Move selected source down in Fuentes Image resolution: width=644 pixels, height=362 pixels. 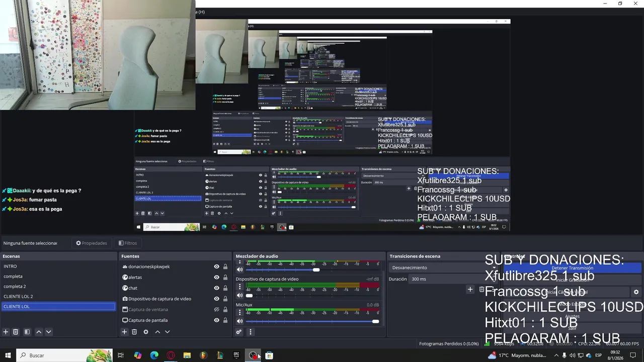coord(168,332)
